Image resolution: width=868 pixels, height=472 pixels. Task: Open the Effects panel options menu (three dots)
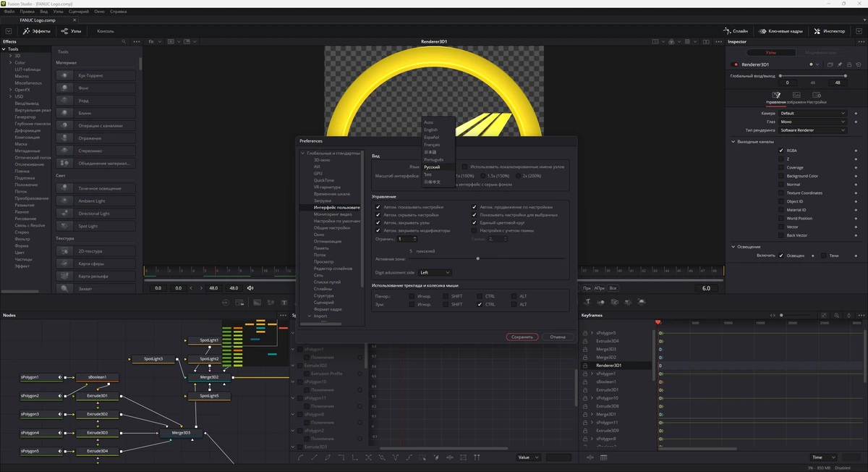(136, 41)
